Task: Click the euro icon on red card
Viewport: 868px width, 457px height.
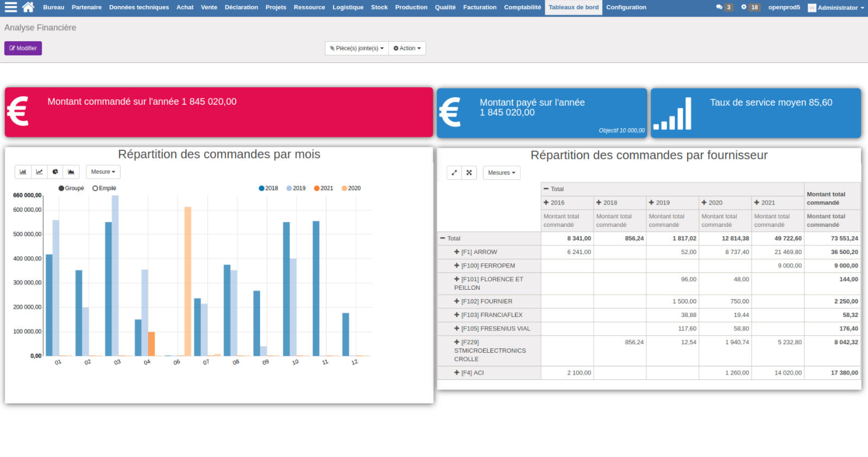Action: [x=18, y=111]
